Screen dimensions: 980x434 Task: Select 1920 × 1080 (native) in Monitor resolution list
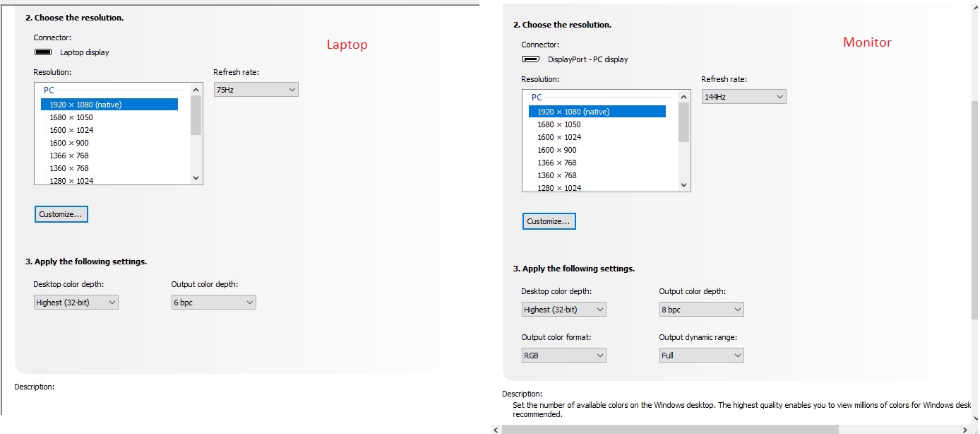(597, 112)
